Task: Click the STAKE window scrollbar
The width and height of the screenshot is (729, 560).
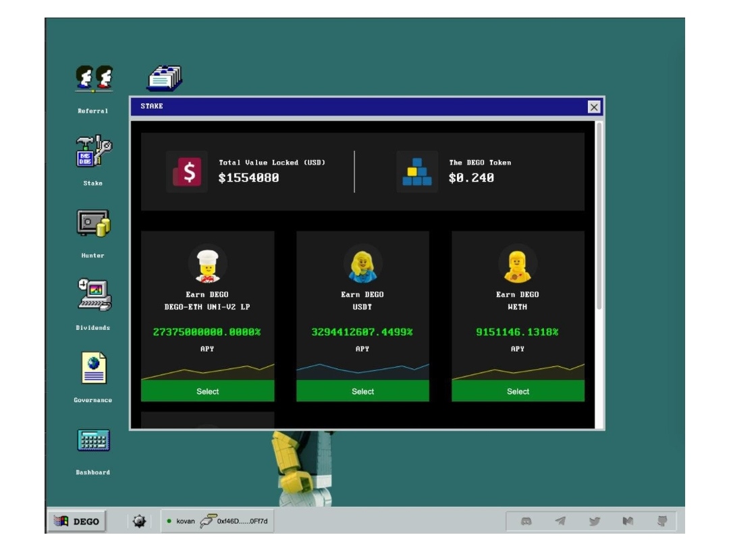Action: coord(599,216)
